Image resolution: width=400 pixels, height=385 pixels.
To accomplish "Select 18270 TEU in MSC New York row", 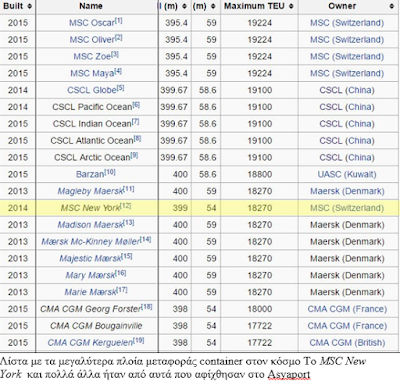I will (260, 208).
